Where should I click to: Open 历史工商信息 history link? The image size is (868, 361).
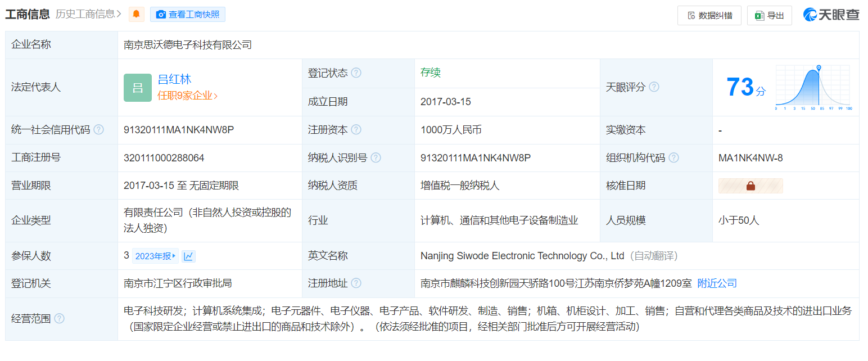click(x=88, y=14)
